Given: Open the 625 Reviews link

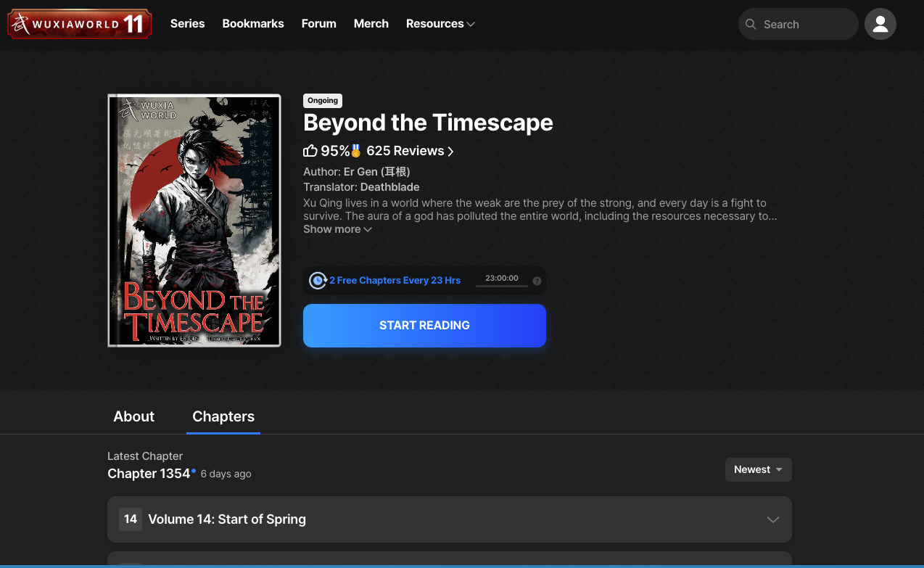Looking at the screenshot, I should 409,150.
